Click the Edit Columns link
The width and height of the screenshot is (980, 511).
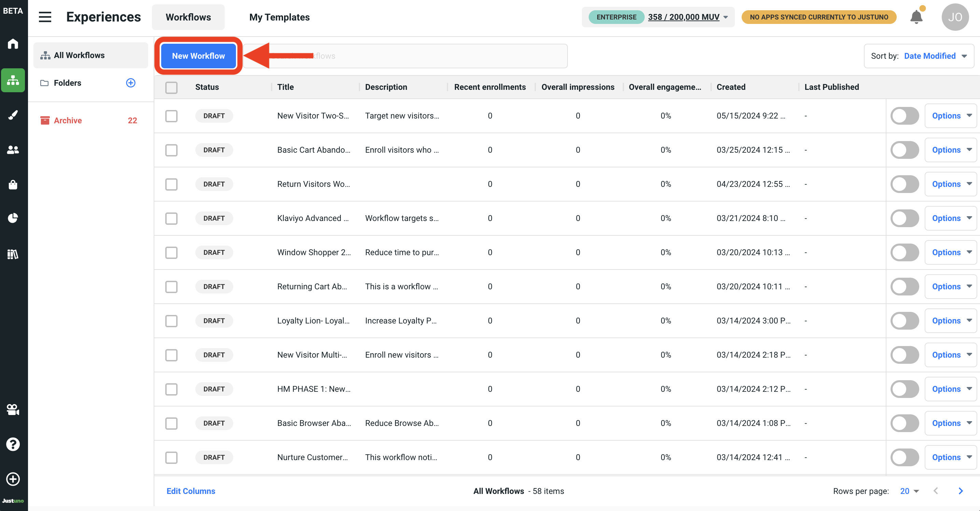[x=191, y=491]
